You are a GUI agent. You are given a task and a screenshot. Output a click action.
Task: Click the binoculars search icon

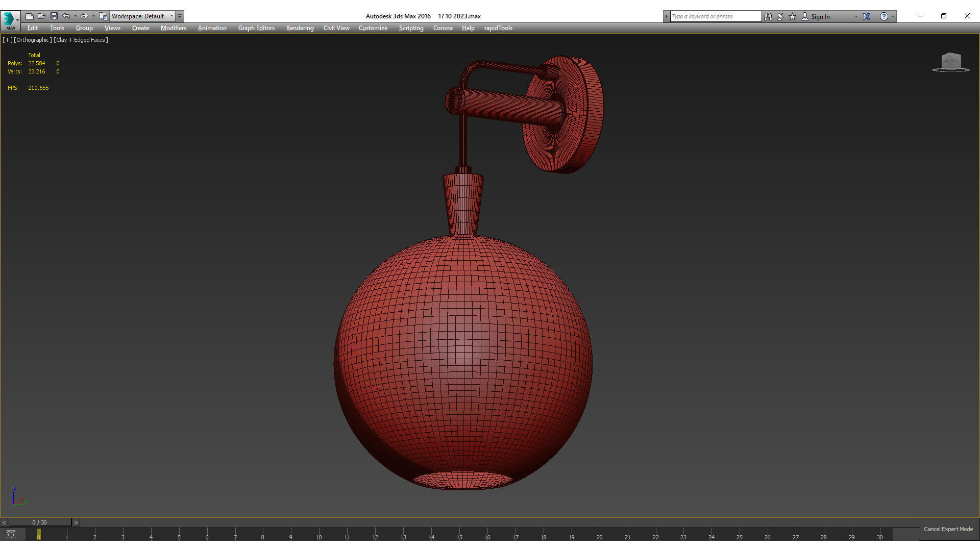pyautogui.click(x=768, y=16)
